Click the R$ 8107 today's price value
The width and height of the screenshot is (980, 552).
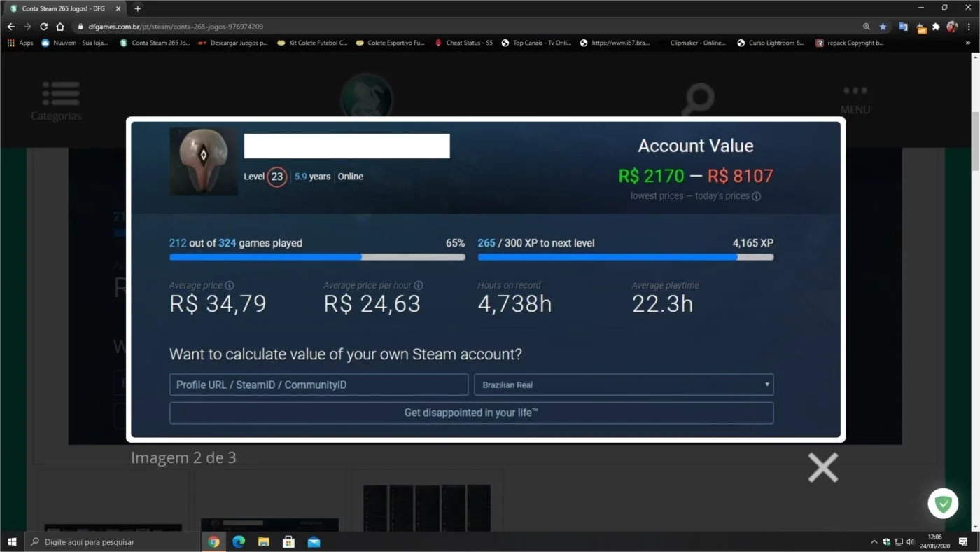(x=741, y=176)
